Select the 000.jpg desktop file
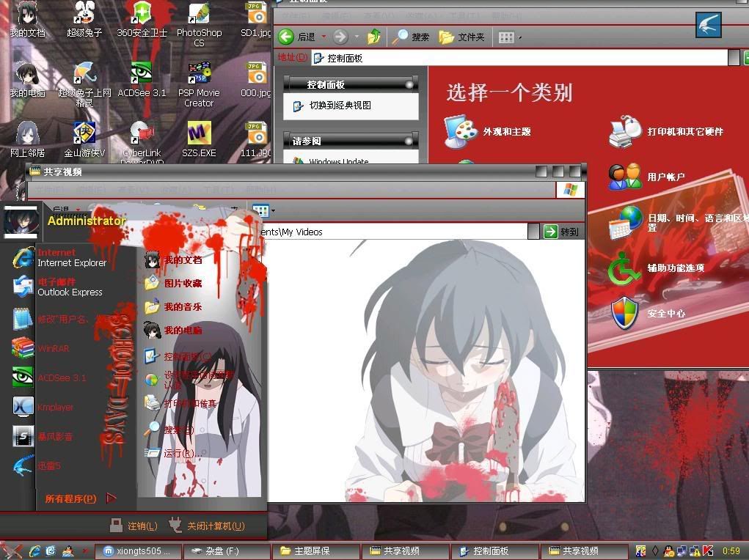This screenshot has height=560, width=749. click(257, 80)
